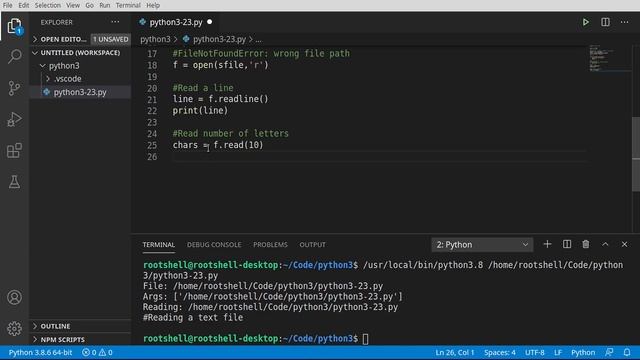This screenshot has height=360, width=640.
Task: Open python3-23.py in explorer tree
Action: pos(80,92)
